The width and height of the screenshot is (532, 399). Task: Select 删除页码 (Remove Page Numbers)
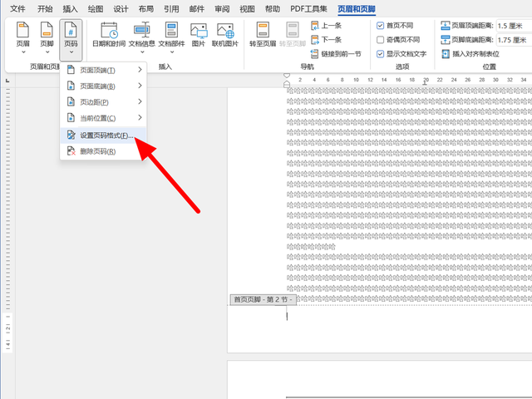tap(98, 151)
